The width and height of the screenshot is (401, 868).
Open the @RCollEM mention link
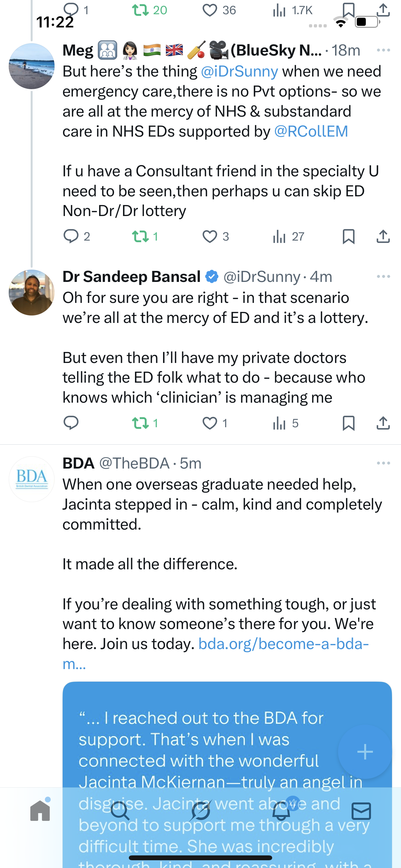(311, 131)
